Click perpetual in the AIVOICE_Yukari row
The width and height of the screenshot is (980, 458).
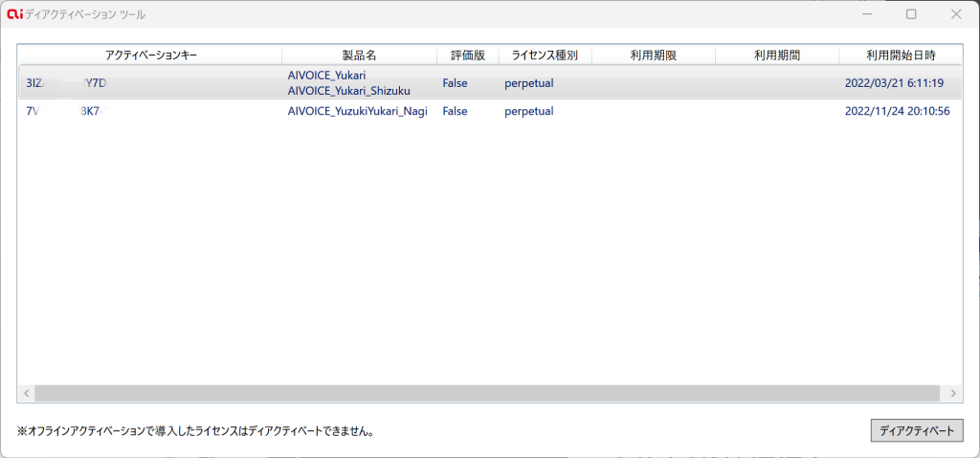tap(528, 83)
